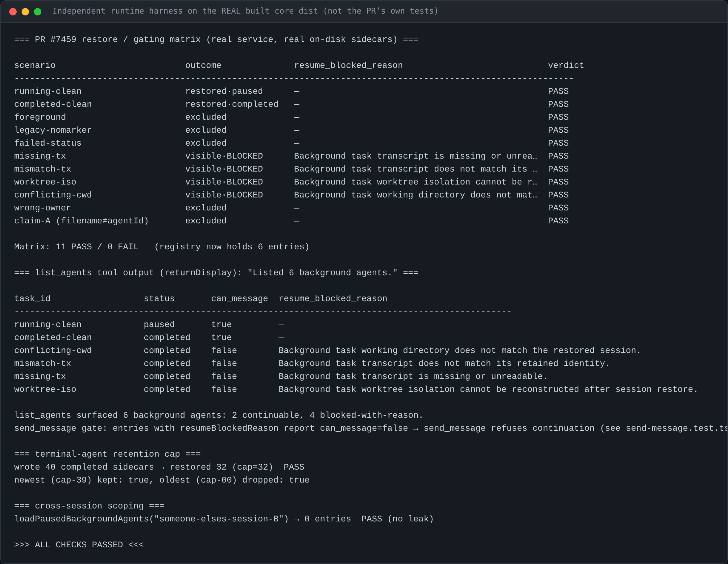728x564 pixels.
Task: Click the 'send_message gate:' line
Action: pos(371,428)
